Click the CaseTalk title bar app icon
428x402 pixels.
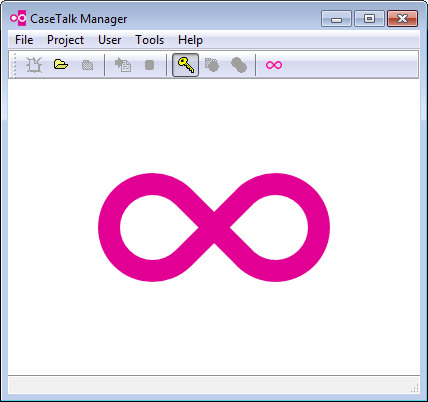pyautogui.click(x=18, y=18)
